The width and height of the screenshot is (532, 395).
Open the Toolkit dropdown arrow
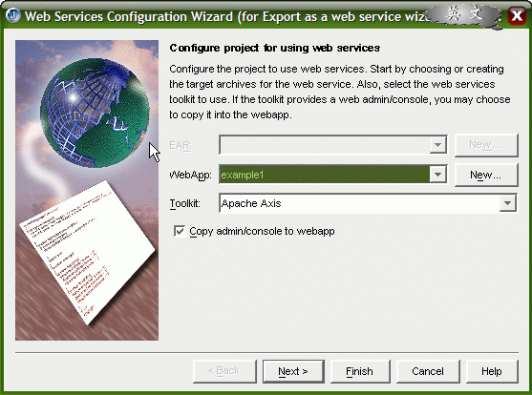coord(507,203)
